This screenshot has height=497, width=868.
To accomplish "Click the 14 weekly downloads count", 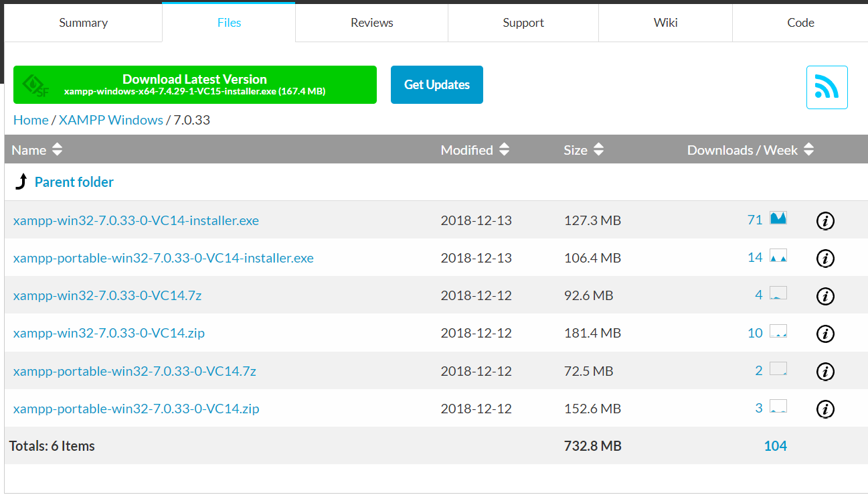I will [x=755, y=258].
